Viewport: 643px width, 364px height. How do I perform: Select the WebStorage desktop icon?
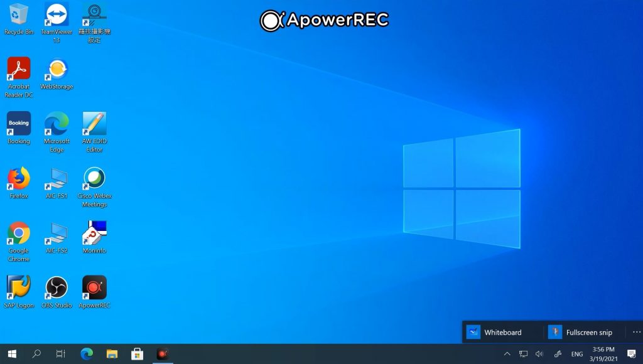point(56,73)
